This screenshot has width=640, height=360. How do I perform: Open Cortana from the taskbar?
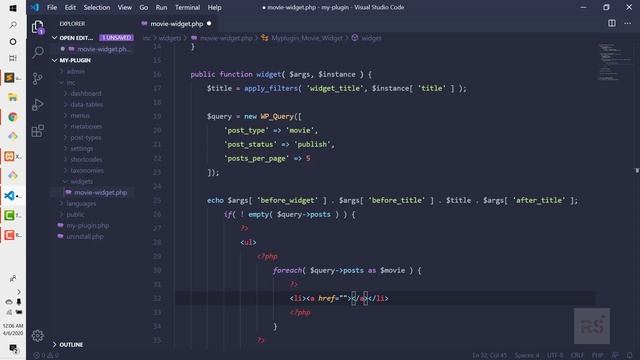[x=13, y=42]
